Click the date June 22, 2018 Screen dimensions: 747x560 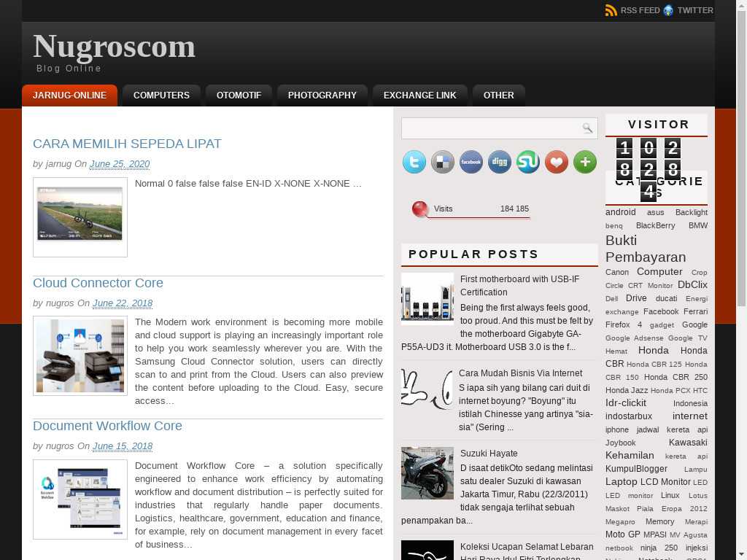123,303
